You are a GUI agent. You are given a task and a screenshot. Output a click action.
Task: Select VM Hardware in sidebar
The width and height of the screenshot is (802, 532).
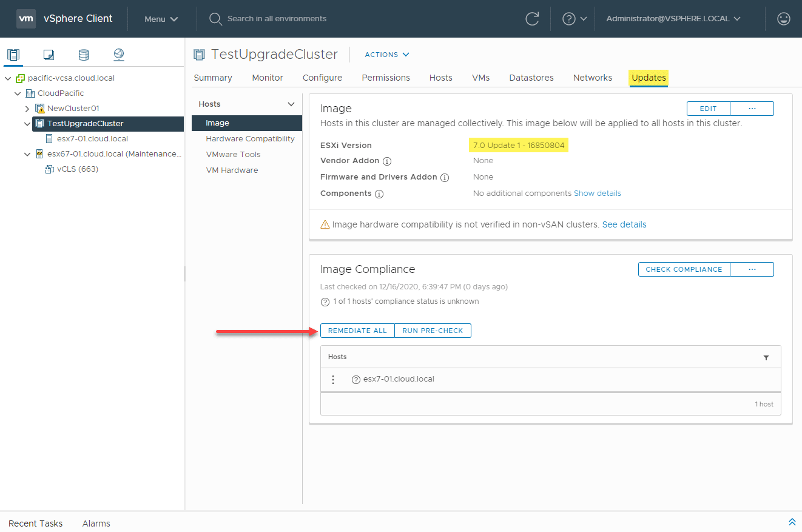click(232, 170)
